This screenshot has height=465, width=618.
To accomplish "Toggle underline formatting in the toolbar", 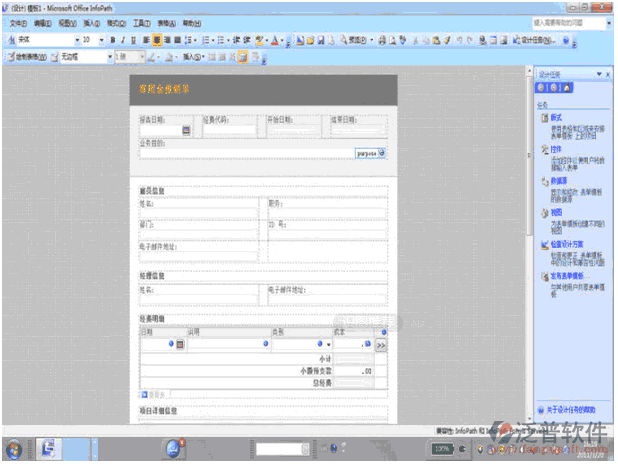I will click(134, 40).
